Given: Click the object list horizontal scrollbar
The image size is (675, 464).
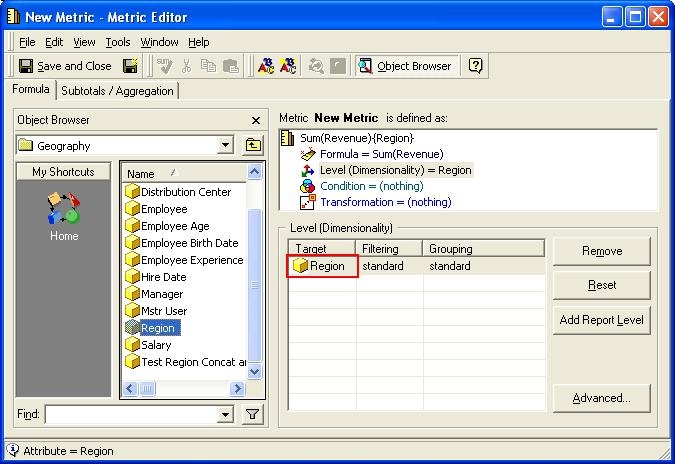Looking at the screenshot, I should [x=185, y=388].
